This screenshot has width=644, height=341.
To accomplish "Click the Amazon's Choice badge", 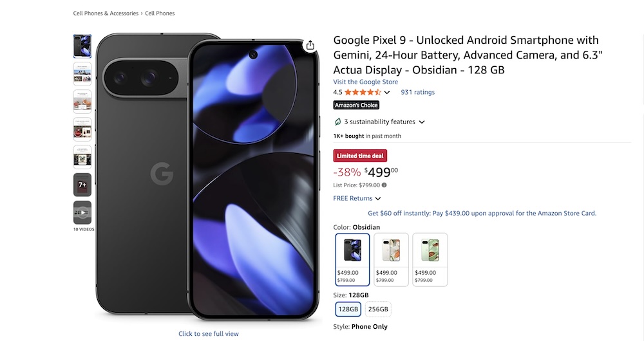I will pyautogui.click(x=356, y=105).
